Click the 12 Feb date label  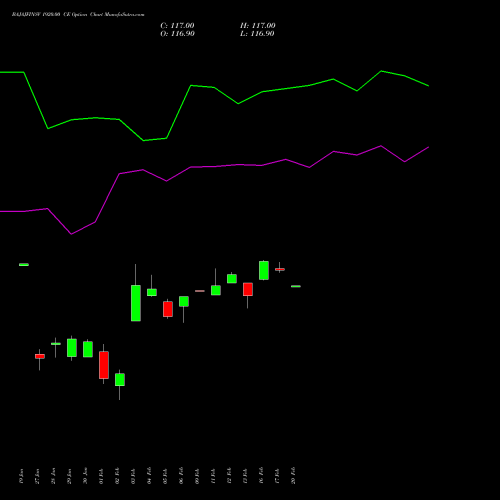pos(229,476)
